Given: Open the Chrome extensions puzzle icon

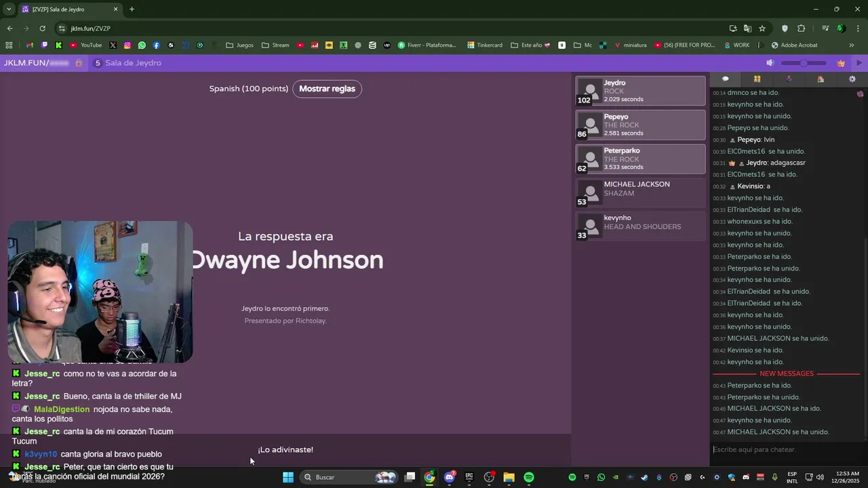Looking at the screenshot, I should (801, 28).
